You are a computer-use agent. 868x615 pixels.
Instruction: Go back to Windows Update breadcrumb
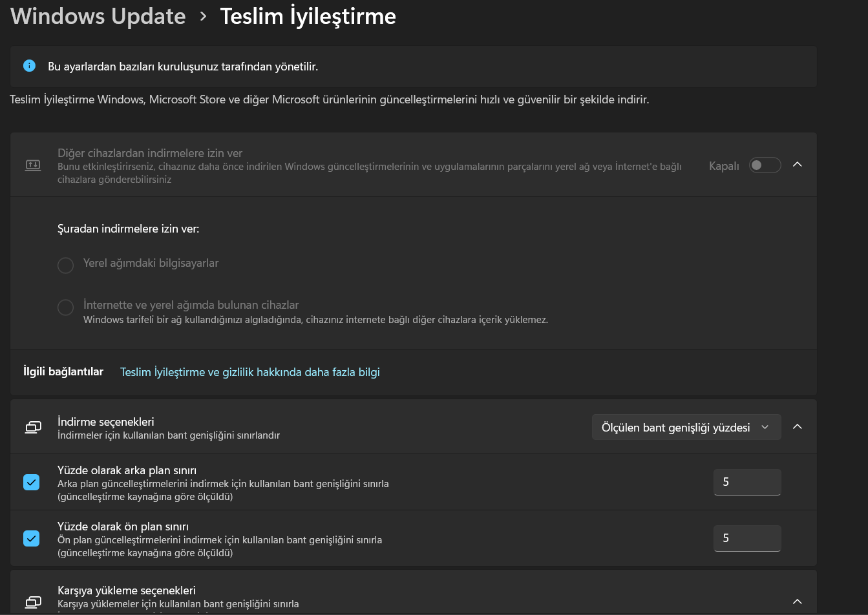coord(98,16)
